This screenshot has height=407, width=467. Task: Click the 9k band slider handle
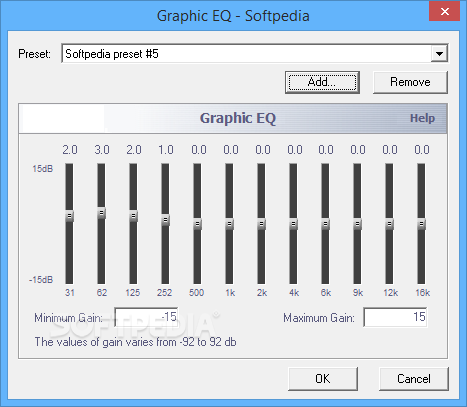click(357, 224)
